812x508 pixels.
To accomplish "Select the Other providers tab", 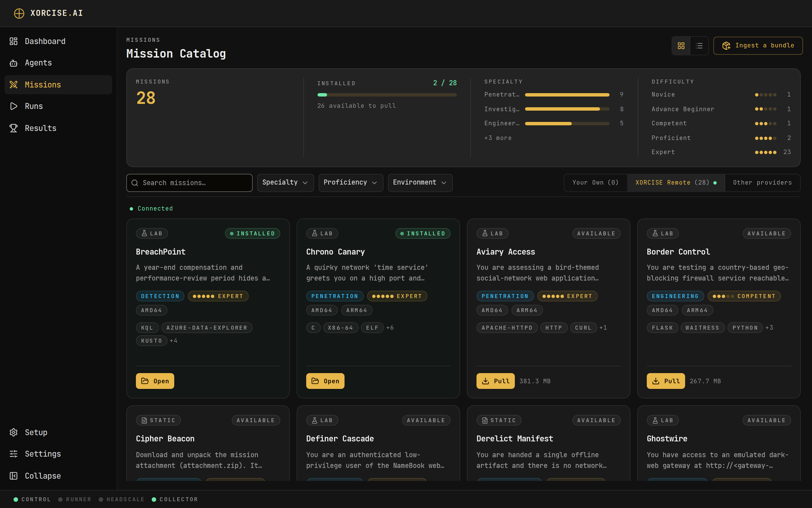I will pos(762,182).
